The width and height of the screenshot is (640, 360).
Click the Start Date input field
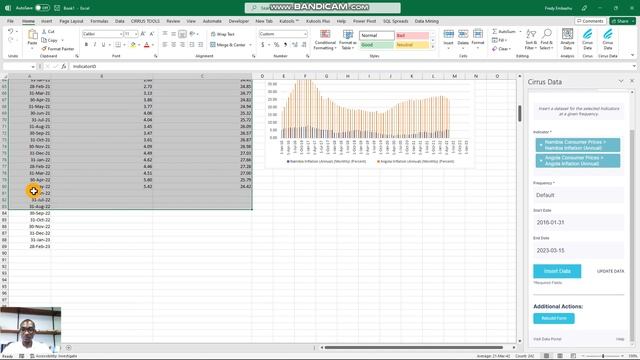click(x=578, y=222)
